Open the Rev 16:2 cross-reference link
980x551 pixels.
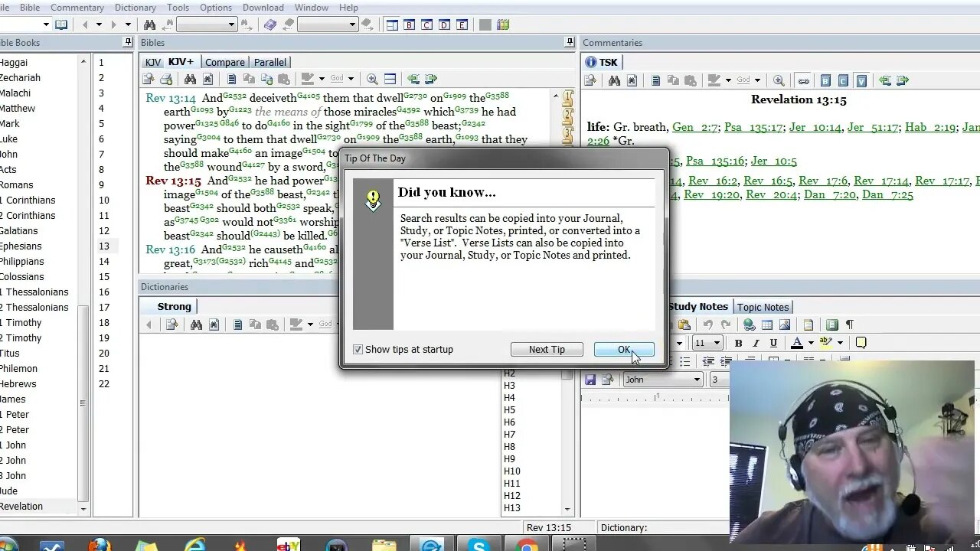713,181
